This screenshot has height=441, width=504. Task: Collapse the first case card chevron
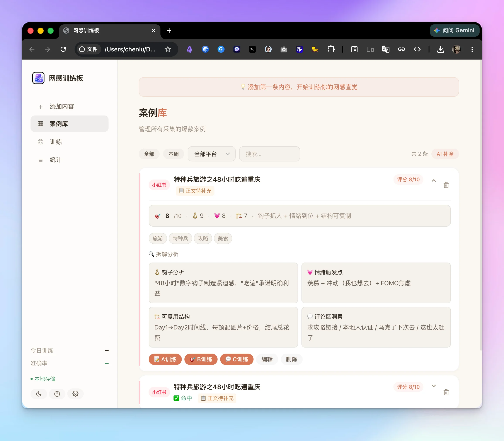(x=434, y=180)
